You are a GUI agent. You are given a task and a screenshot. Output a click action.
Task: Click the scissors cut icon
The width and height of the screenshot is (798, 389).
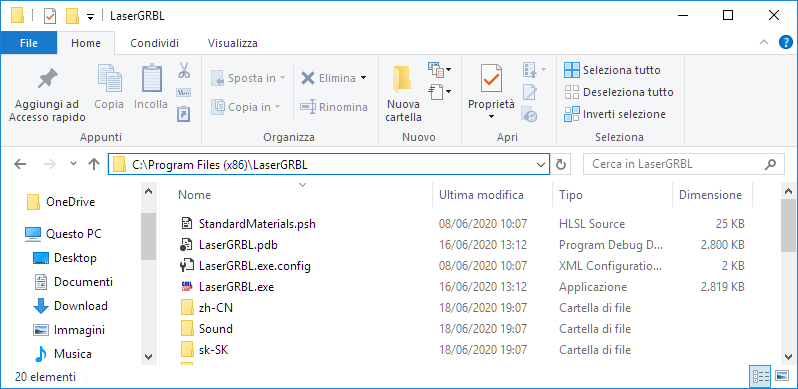[x=184, y=70]
